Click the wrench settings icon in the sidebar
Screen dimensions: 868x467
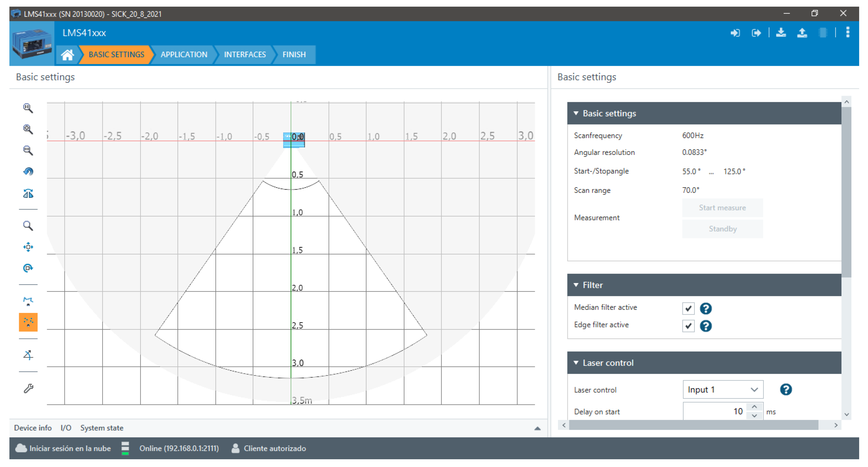(28, 388)
